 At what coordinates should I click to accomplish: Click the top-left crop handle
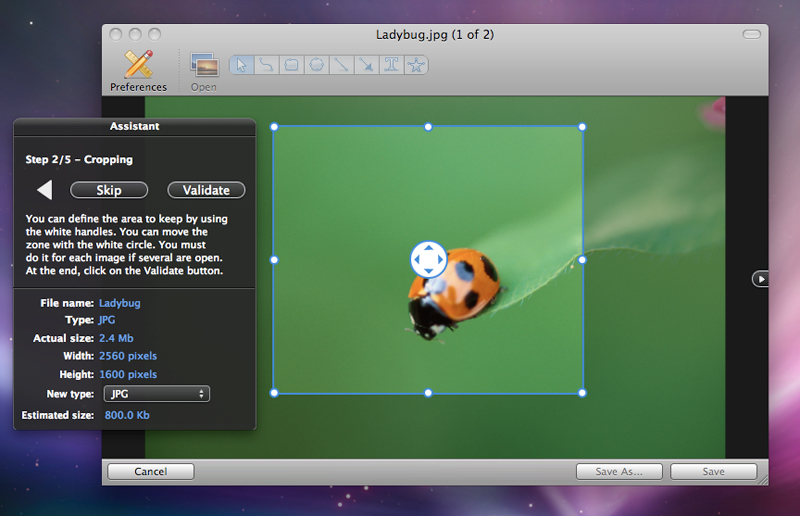click(274, 127)
